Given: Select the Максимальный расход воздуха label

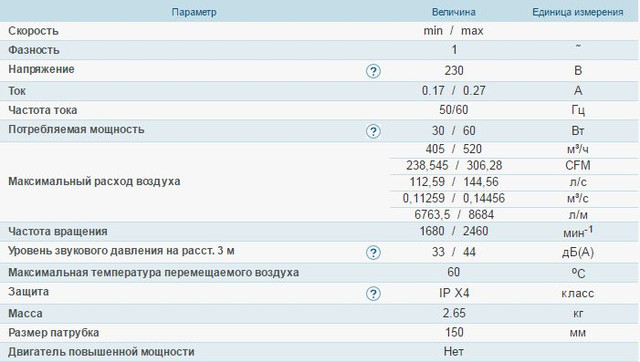Looking at the screenshot, I should (x=94, y=181).
